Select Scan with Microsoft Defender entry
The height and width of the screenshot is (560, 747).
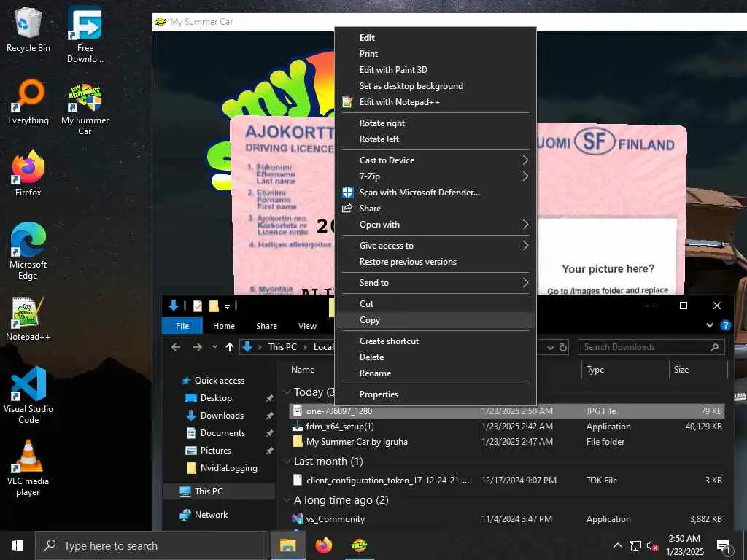pyautogui.click(x=436, y=192)
